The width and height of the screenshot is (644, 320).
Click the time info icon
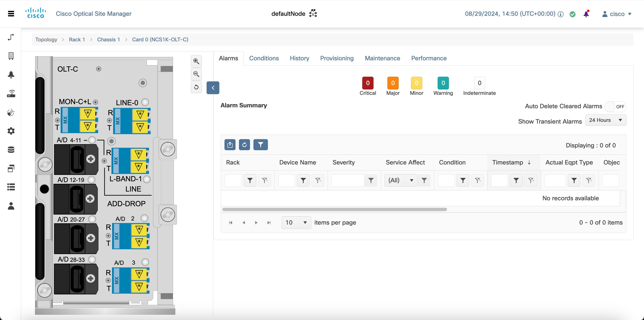coord(561,14)
